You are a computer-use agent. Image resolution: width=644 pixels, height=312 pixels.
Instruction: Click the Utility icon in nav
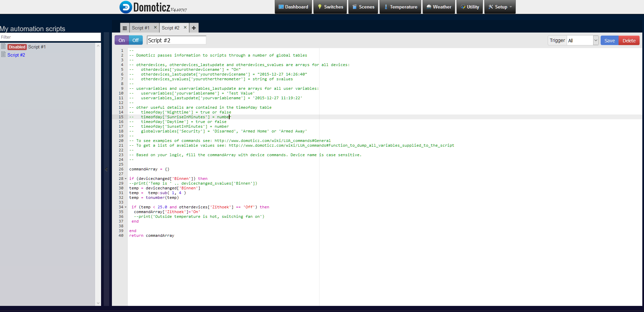(x=463, y=7)
